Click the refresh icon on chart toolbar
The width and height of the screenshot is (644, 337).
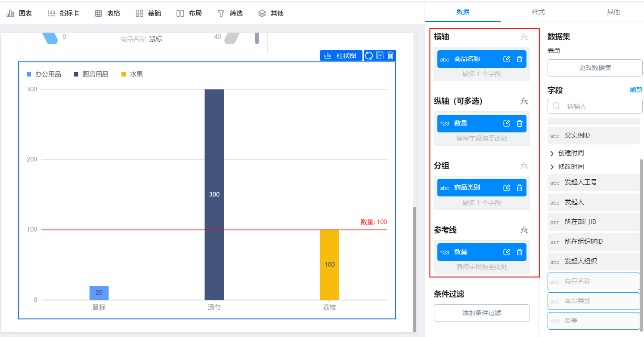369,55
